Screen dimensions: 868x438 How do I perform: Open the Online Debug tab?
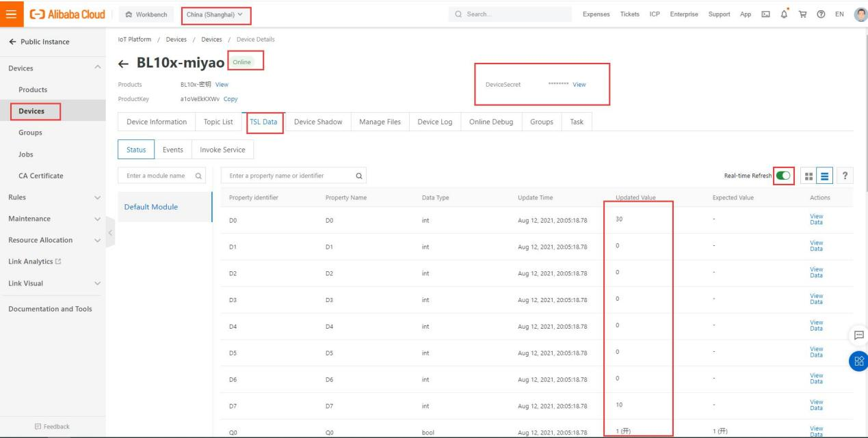[x=492, y=122]
